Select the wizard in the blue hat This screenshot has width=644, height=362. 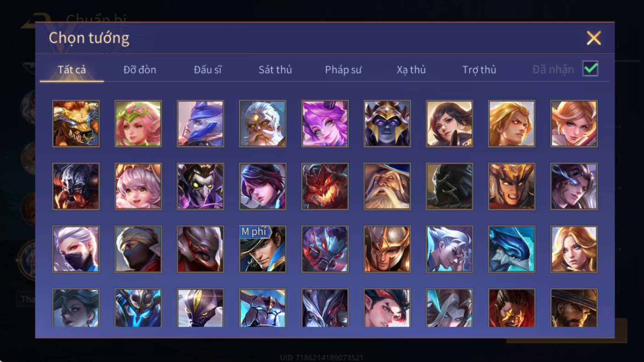387,187
